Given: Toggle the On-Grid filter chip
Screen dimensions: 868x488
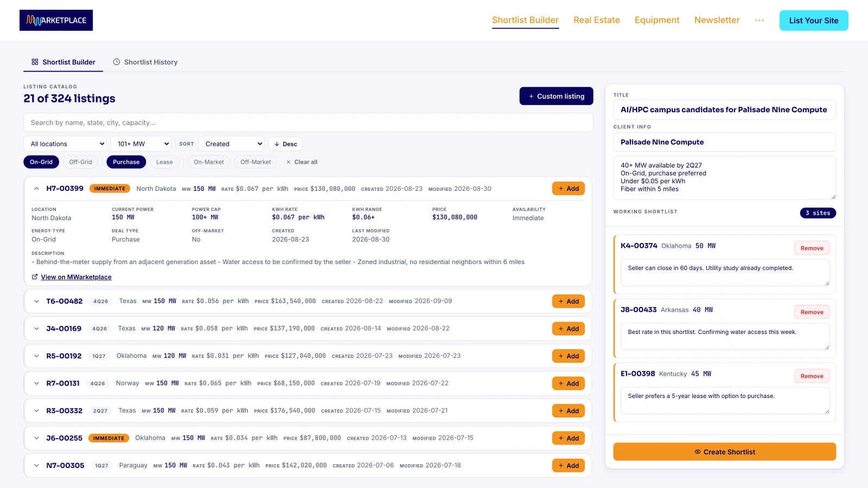Looking at the screenshot, I should 41,162.
